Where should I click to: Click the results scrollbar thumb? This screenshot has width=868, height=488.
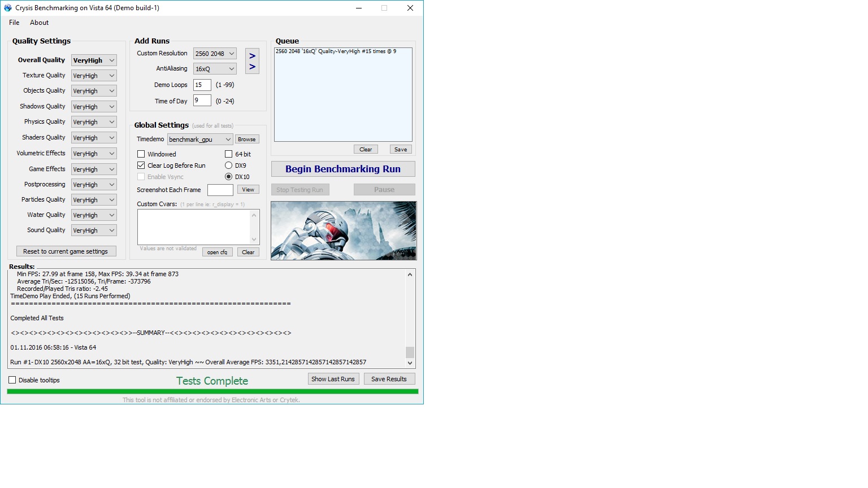point(410,352)
